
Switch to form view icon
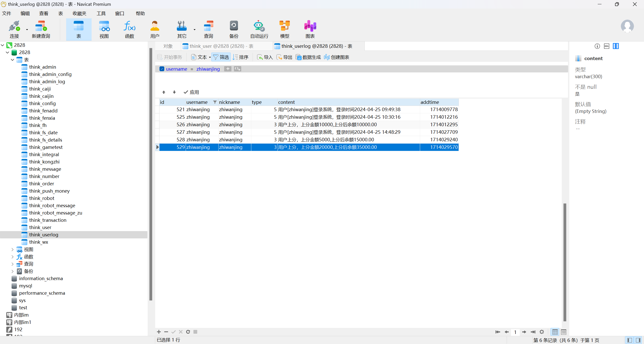click(x=563, y=332)
